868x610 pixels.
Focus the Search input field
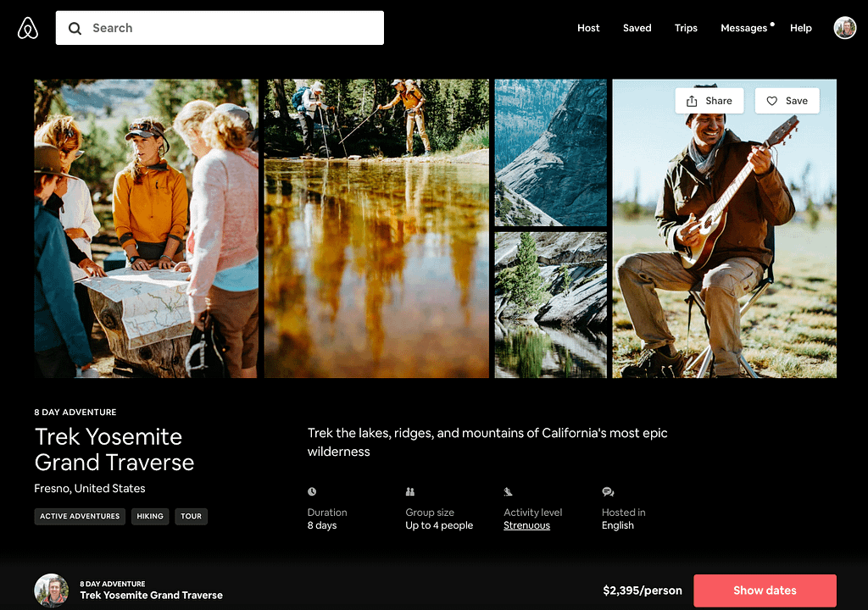(x=220, y=28)
